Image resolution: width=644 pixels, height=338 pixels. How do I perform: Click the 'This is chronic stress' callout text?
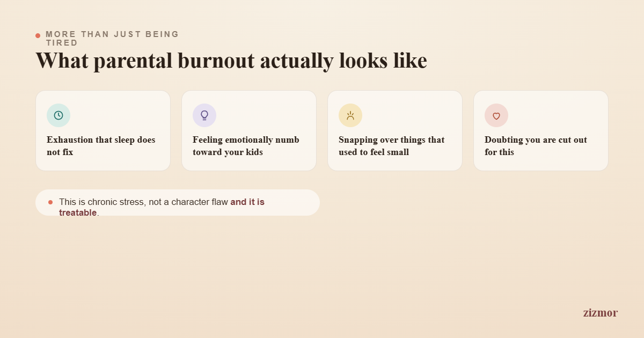(x=162, y=207)
